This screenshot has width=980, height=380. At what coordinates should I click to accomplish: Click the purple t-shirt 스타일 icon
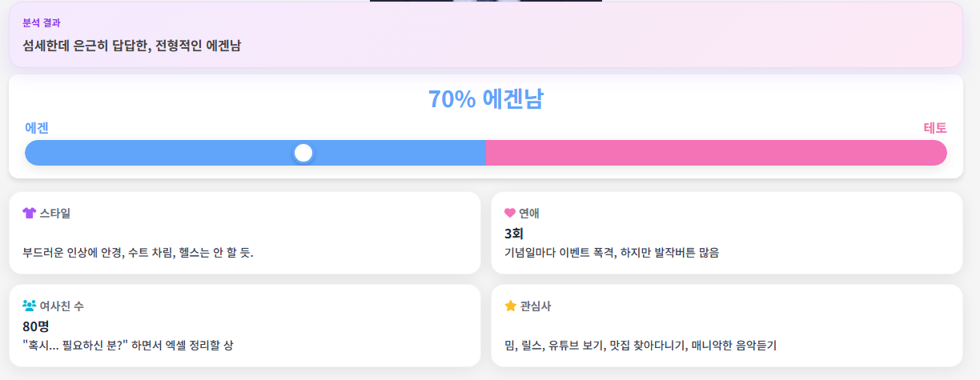30,213
